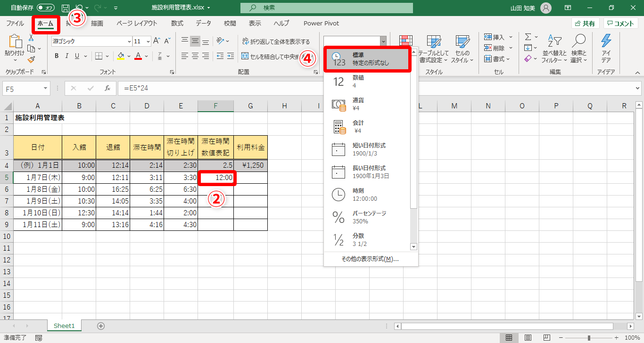Select the Sheet1 sheet tab
Screen dimensions: 644x343
click(65, 326)
